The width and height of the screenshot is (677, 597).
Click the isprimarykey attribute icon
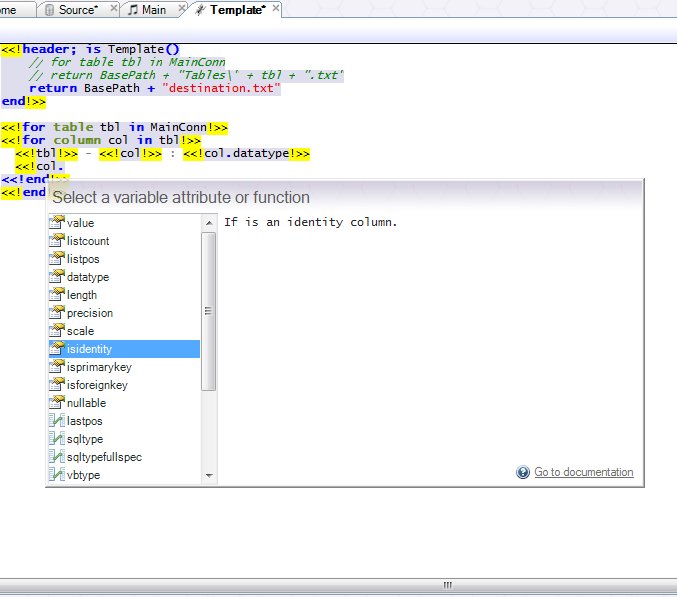(57, 367)
